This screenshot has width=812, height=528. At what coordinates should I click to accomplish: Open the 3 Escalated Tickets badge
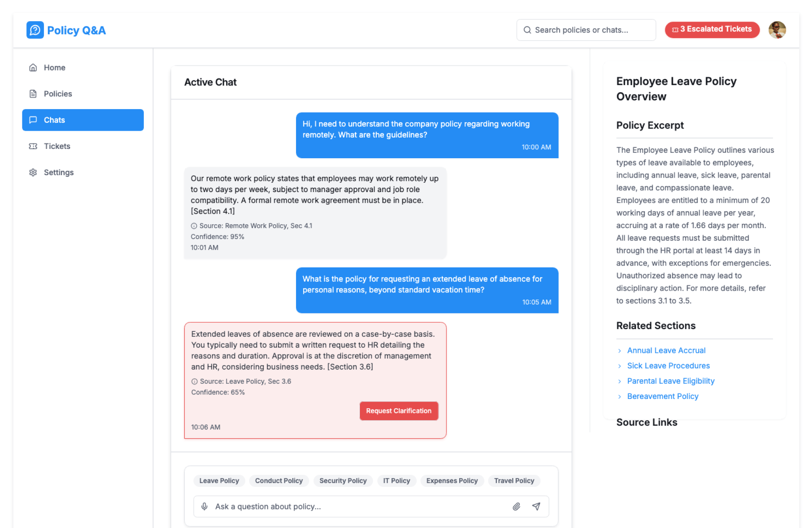tap(712, 30)
